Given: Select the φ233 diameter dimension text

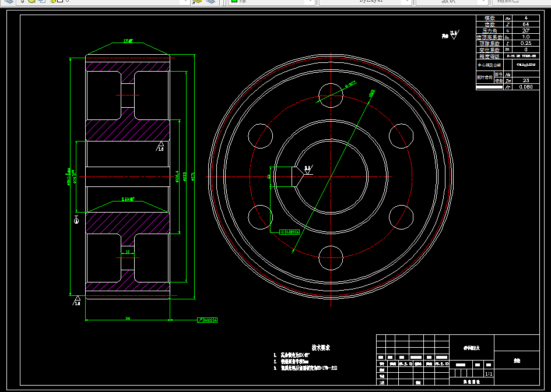Looking at the screenshot, I should [x=185, y=176].
